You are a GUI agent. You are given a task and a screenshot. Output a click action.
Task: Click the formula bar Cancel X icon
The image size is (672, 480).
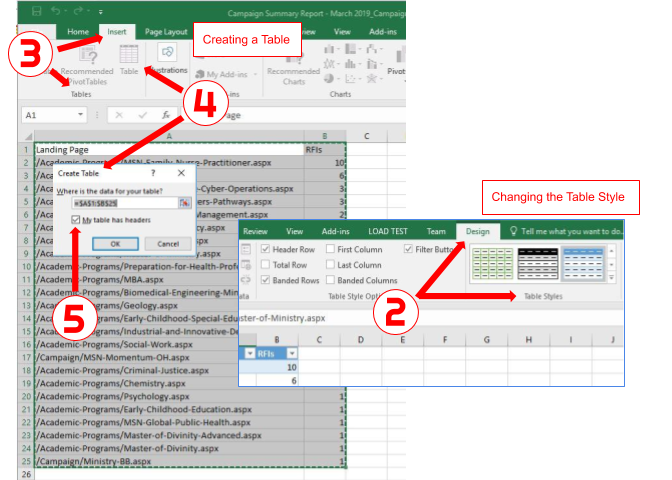coord(119,115)
